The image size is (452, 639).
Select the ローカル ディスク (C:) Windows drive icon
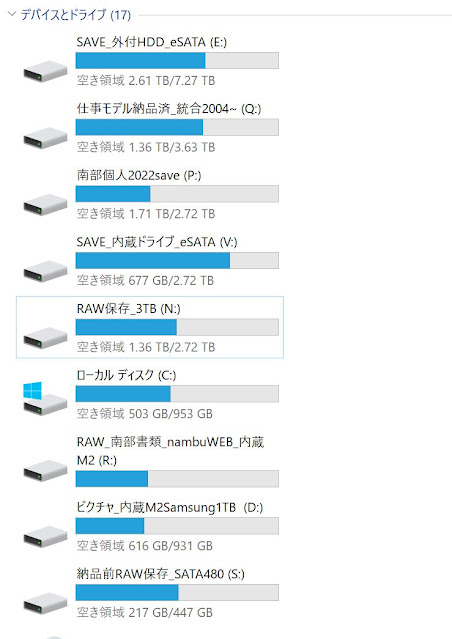point(45,398)
